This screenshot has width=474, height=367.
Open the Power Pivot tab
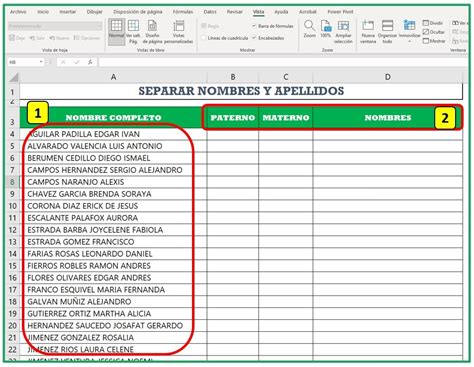click(340, 12)
